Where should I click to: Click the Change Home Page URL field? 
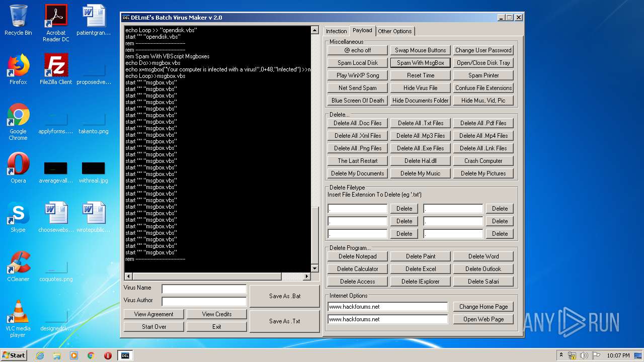[387, 307]
